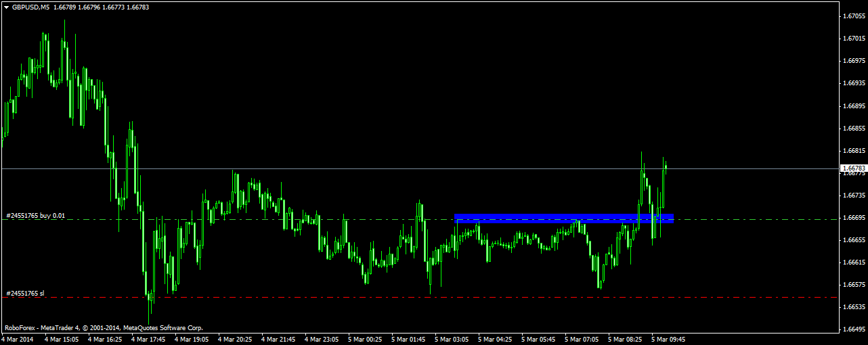Select the #24551765 buy 0.01 order label
This screenshot has width=868, height=345.
coord(36,215)
